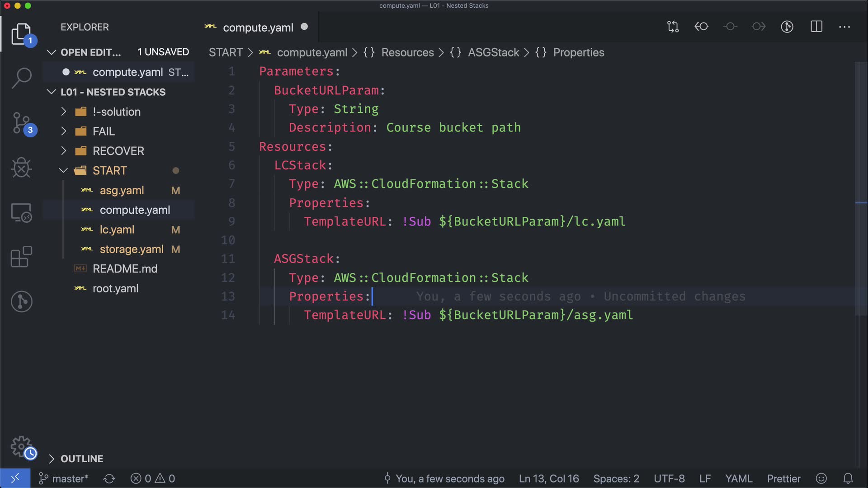868x488 pixels.
Task: Expand the OUTLINE section
Action: (81, 459)
